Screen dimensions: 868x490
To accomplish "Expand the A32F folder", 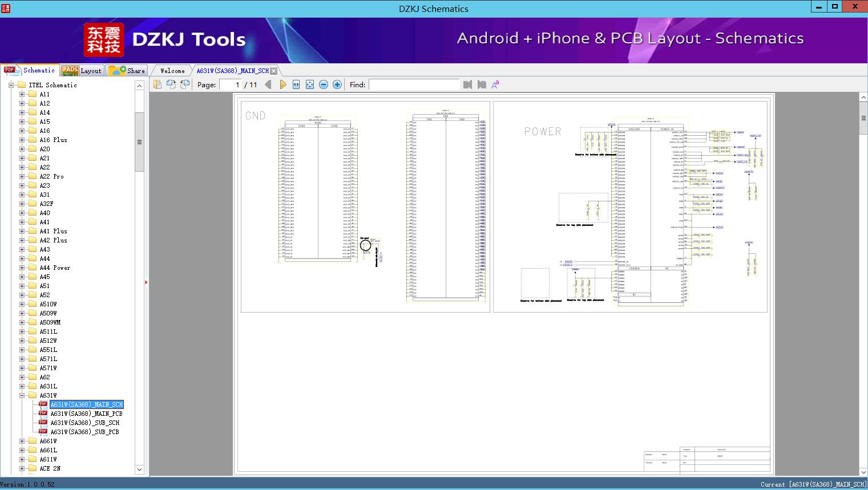I will (x=22, y=204).
